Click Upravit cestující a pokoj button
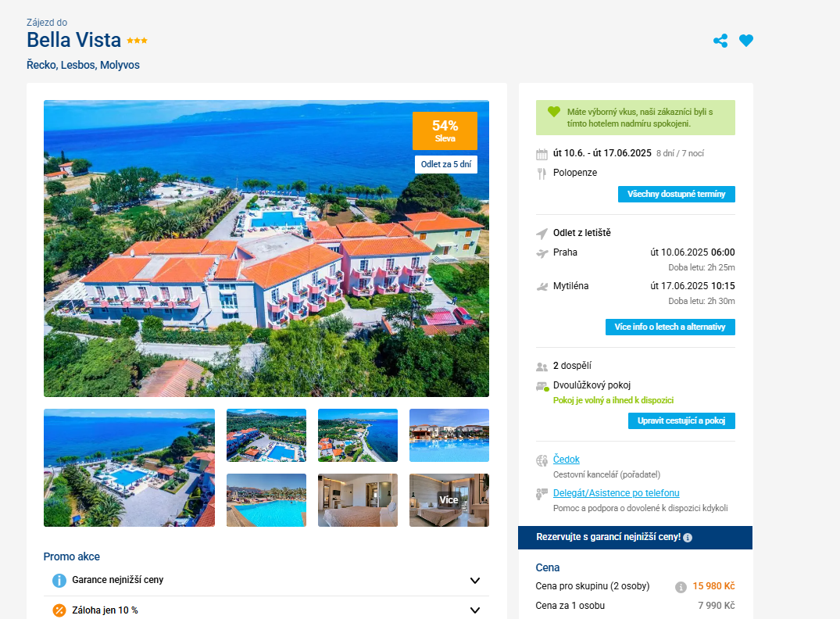Screen dimensions: 840x619 [x=681, y=420]
